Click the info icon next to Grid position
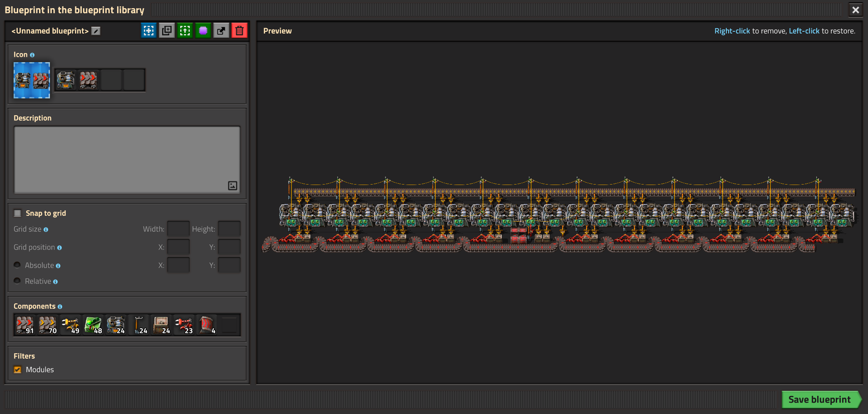 pyautogui.click(x=59, y=248)
